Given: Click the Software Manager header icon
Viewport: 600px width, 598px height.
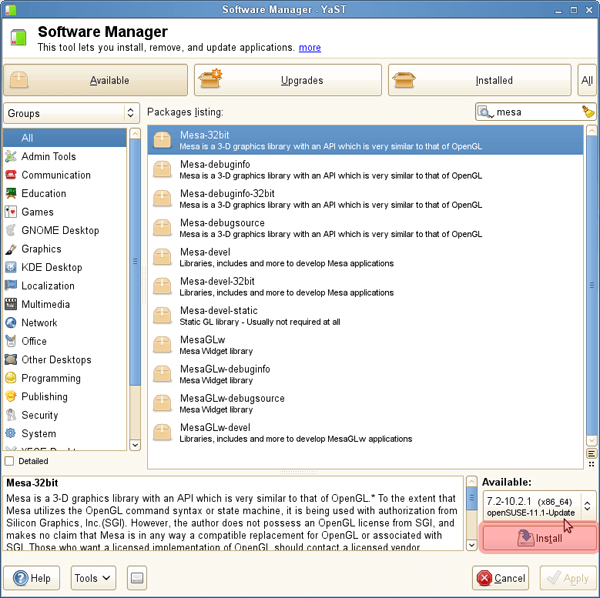Looking at the screenshot, I should click(18, 37).
